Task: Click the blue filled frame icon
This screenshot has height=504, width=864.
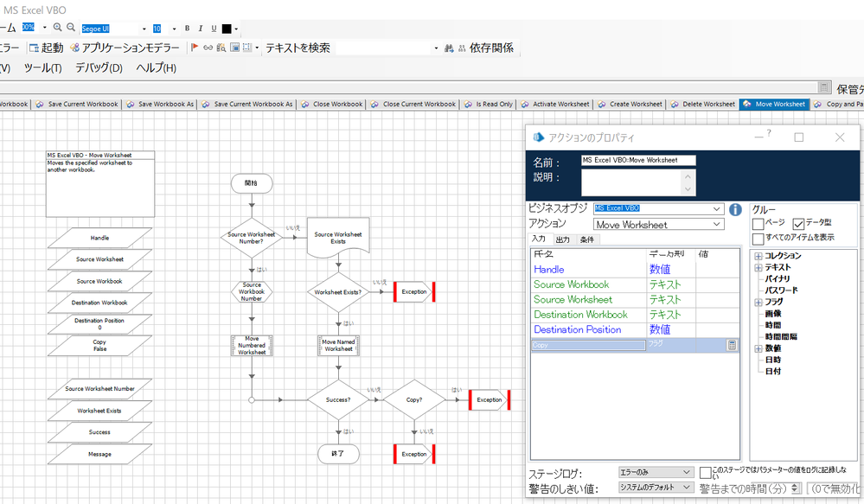Action: [x=234, y=48]
